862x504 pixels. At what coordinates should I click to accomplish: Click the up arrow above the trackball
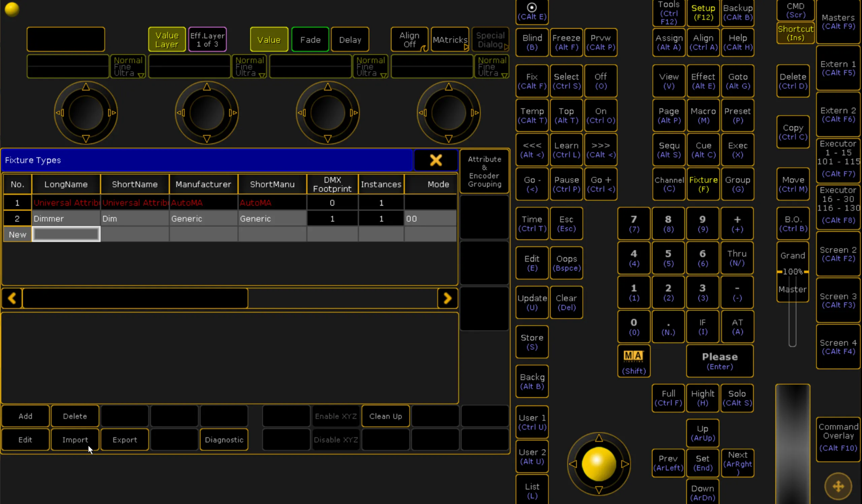point(599,438)
